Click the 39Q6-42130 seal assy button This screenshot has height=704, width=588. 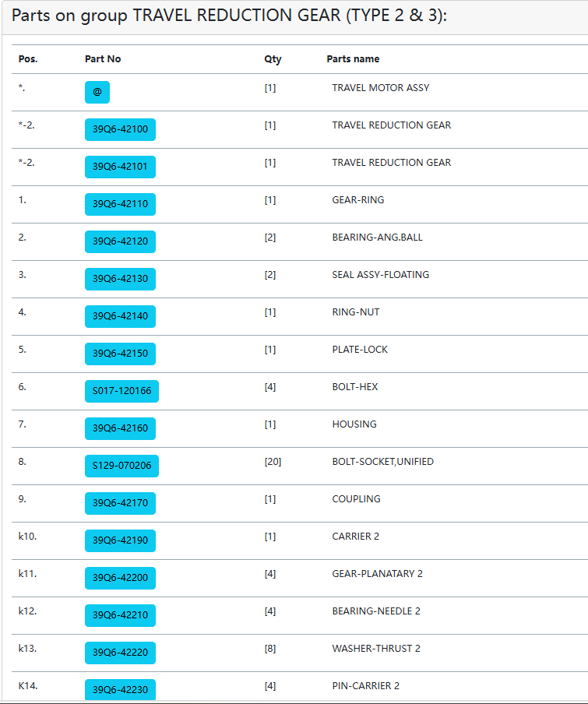click(x=120, y=279)
